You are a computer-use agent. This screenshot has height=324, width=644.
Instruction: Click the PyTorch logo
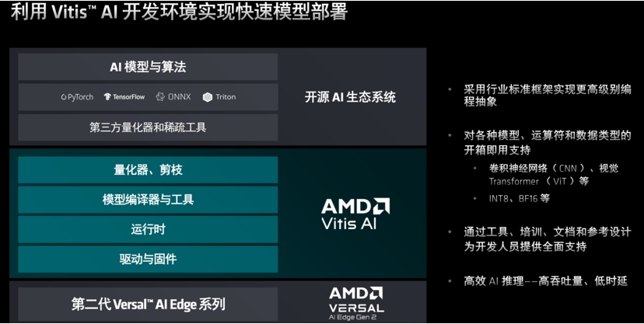pyautogui.click(x=77, y=97)
